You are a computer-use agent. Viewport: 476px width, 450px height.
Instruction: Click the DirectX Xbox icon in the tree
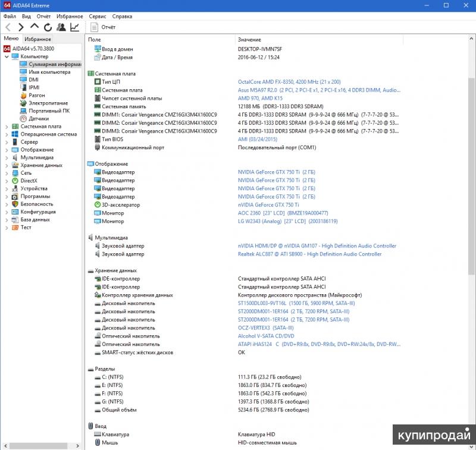15,181
